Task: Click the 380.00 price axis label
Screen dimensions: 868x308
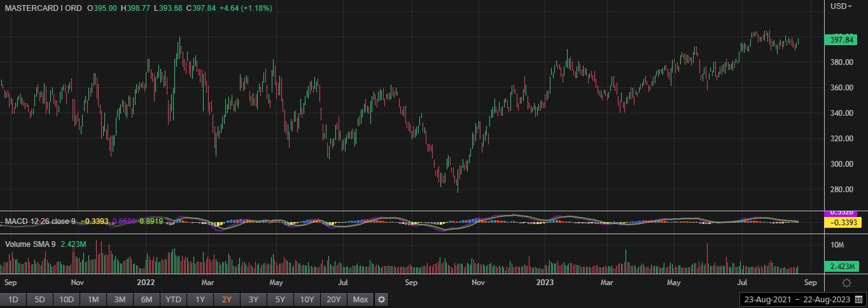Action: pyautogui.click(x=841, y=62)
